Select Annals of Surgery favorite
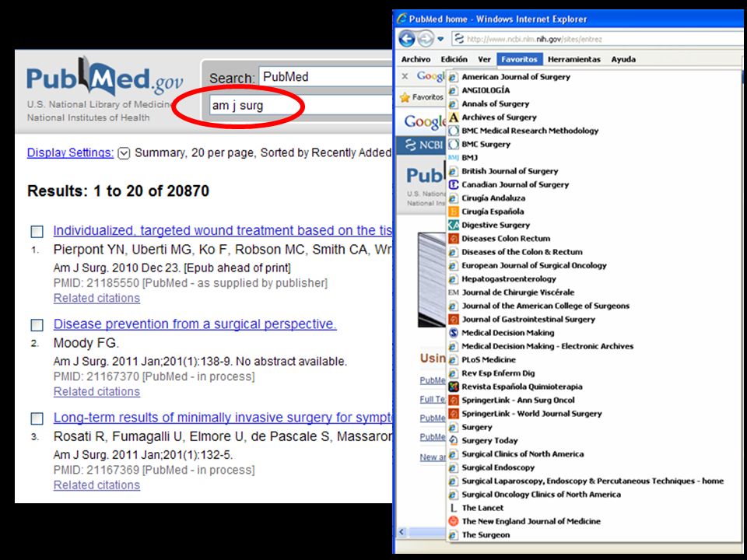Screen dimensions: 747x560 pos(496,103)
